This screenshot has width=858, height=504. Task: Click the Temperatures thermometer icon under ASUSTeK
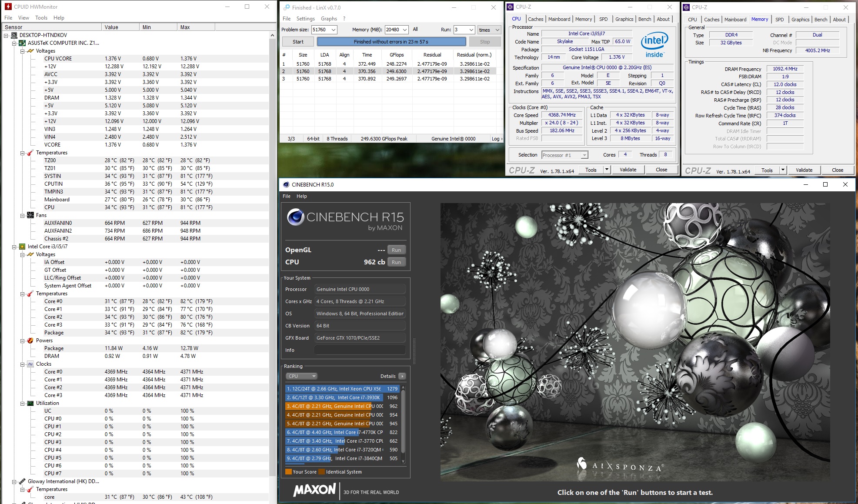coord(30,153)
